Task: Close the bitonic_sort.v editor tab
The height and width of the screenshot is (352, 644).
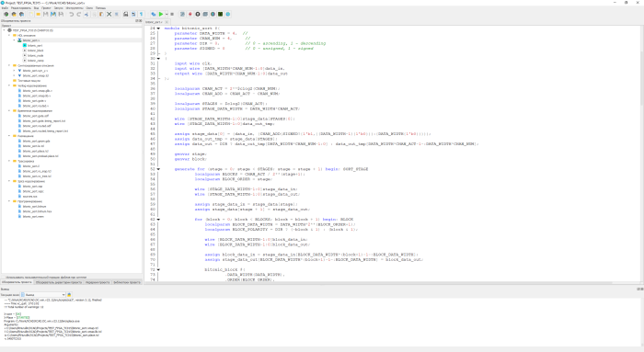Action: pos(167,22)
